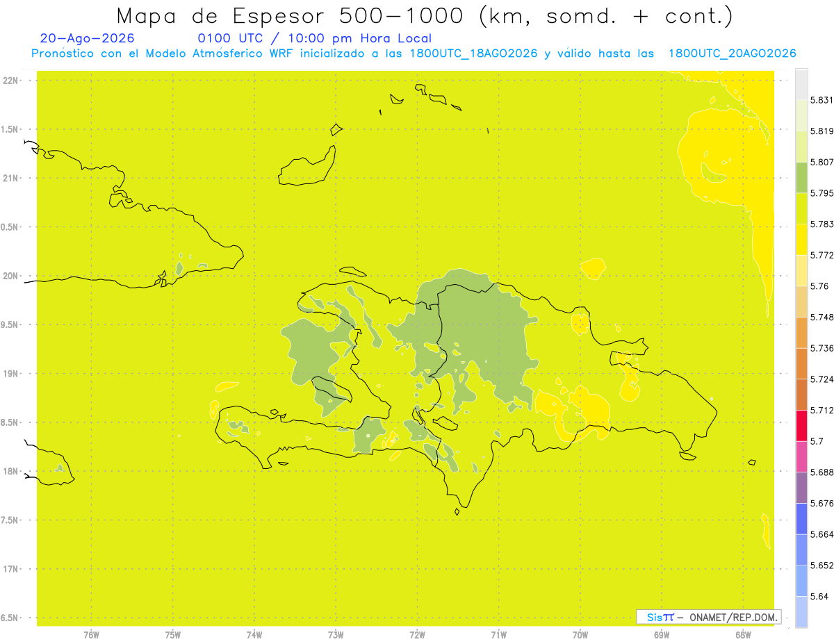The image size is (834, 644).
Task: Click the 73W longitude label
Action: click(x=336, y=635)
